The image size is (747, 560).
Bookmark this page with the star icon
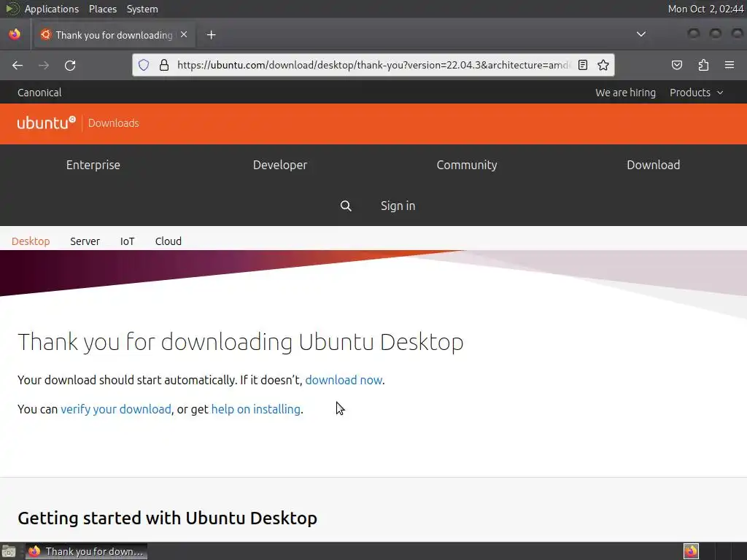click(x=603, y=65)
